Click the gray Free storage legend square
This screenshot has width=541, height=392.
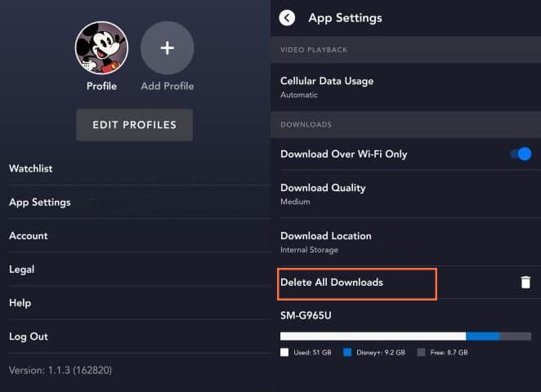[x=421, y=352]
